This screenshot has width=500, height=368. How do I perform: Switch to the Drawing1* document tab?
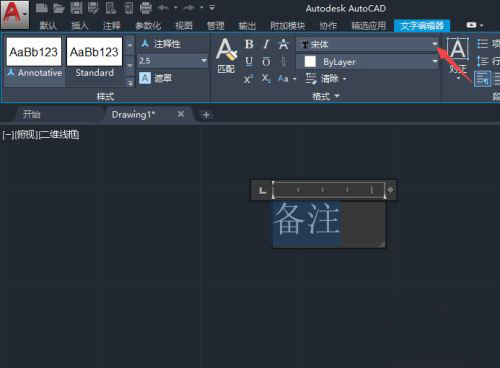[x=133, y=115]
